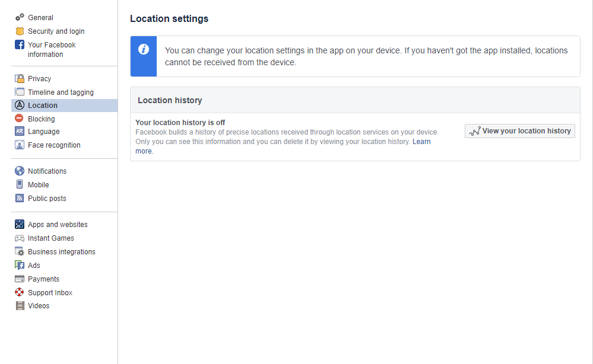Open Apps and websites settings

coord(58,225)
